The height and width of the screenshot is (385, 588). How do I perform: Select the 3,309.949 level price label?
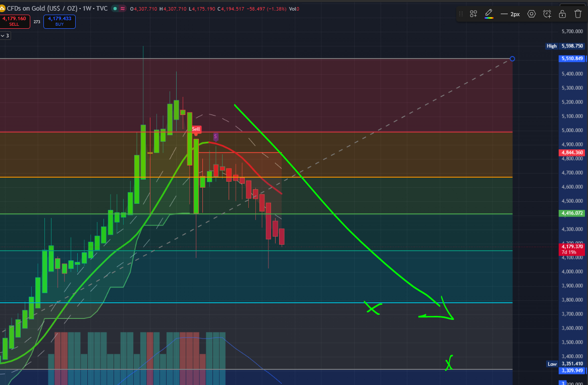pos(572,370)
